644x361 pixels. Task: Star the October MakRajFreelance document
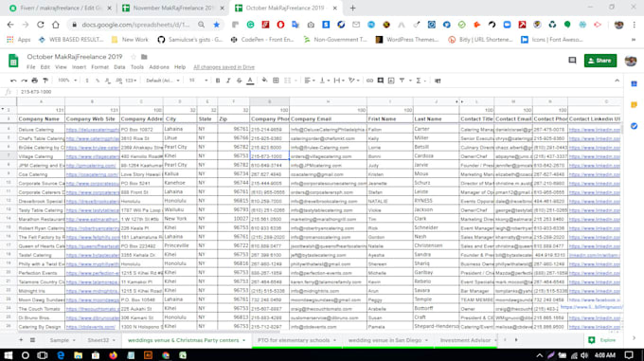tap(134, 57)
